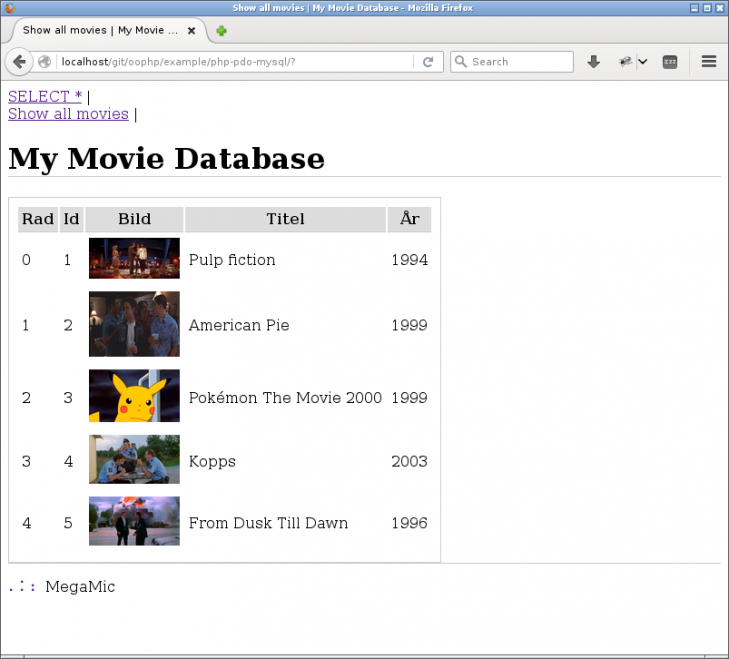Click the My Movie Database heading
This screenshot has width=729, height=659.
(166, 159)
